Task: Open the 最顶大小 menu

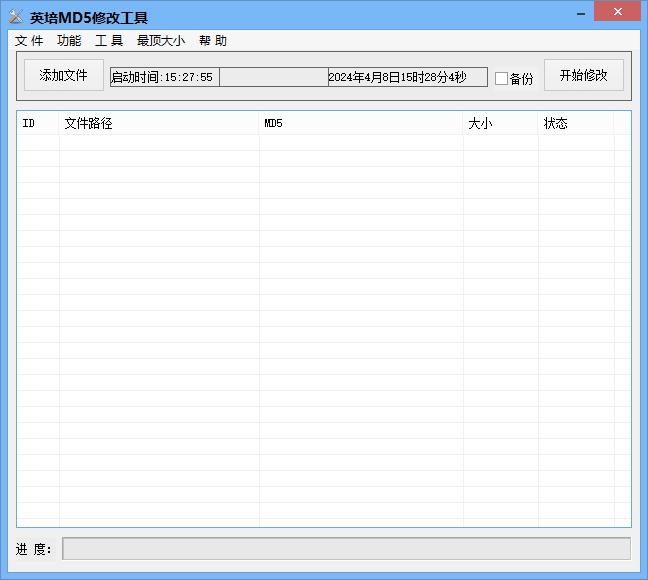Action: click(161, 41)
